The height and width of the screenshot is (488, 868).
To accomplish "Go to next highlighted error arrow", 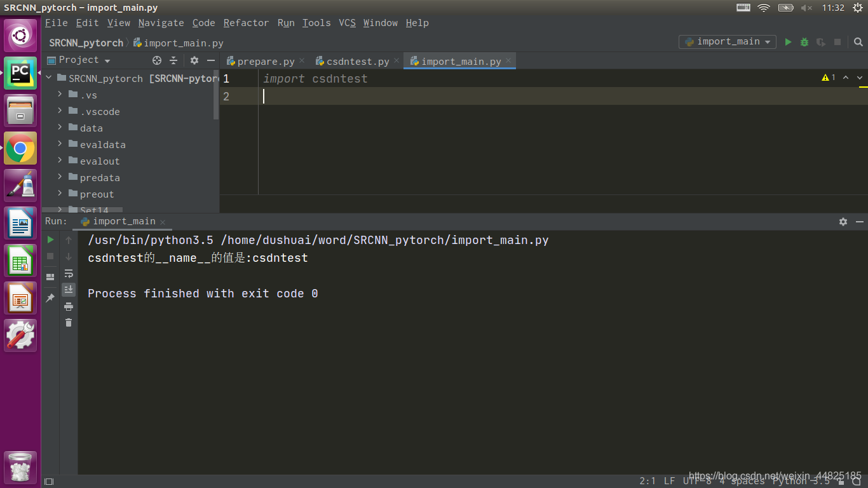I will pos(860,78).
